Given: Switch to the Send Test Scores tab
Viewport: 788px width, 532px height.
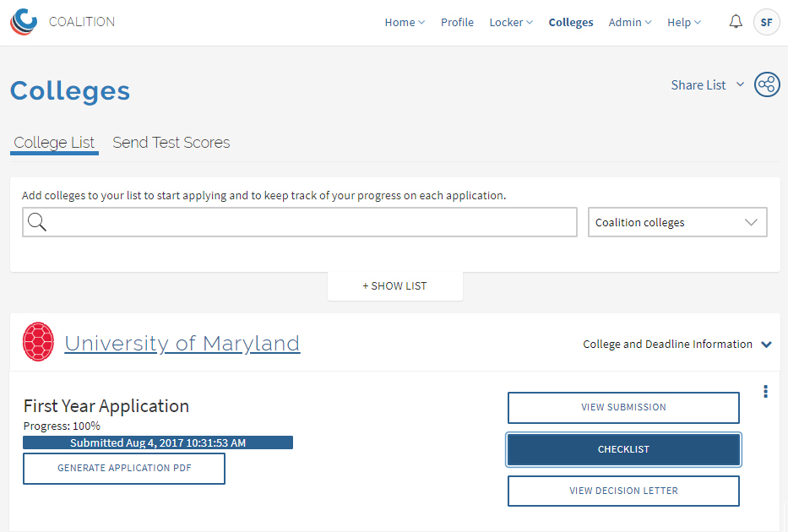Looking at the screenshot, I should 171,143.
